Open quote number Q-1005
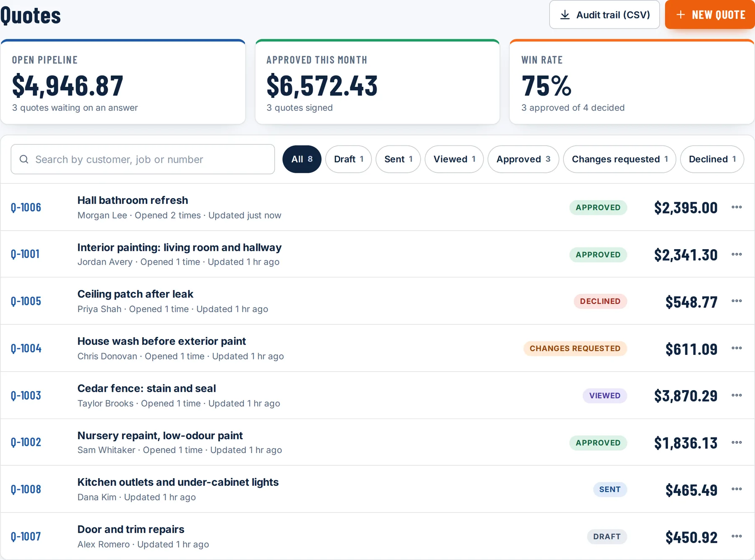 tap(26, 301)
